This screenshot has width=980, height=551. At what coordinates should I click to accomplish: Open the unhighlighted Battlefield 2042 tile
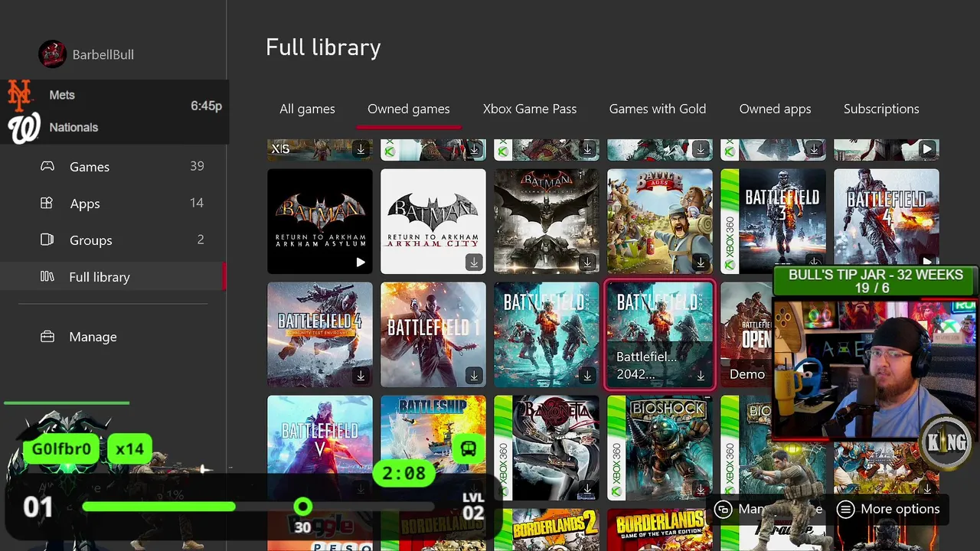[x=547, y=334]
